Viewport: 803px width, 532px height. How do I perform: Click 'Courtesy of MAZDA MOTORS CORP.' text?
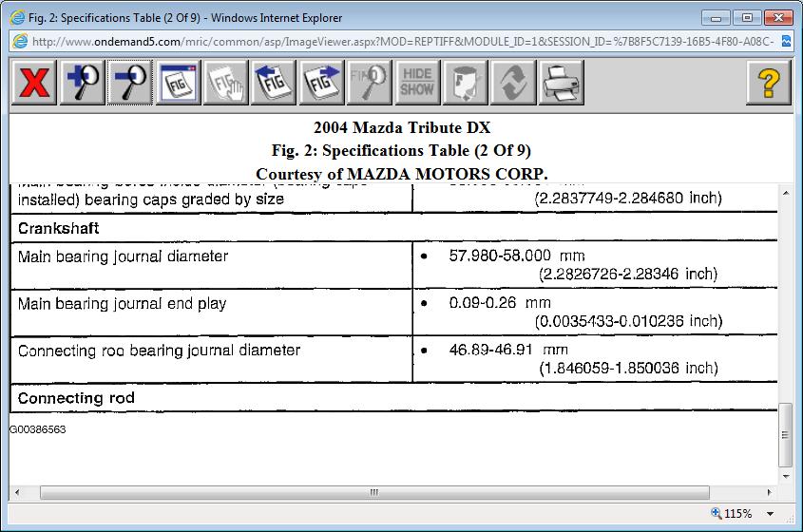(401, 174)
